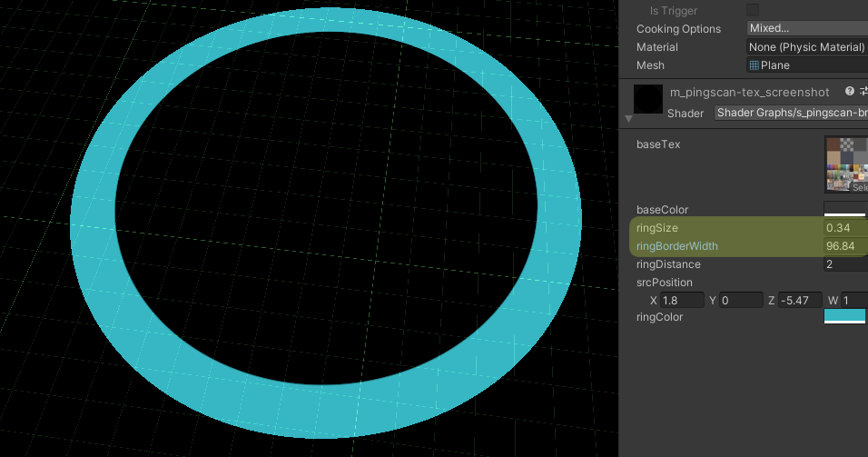
Task: Click the ringDistance value field
Action: click(x=844, y=264)
